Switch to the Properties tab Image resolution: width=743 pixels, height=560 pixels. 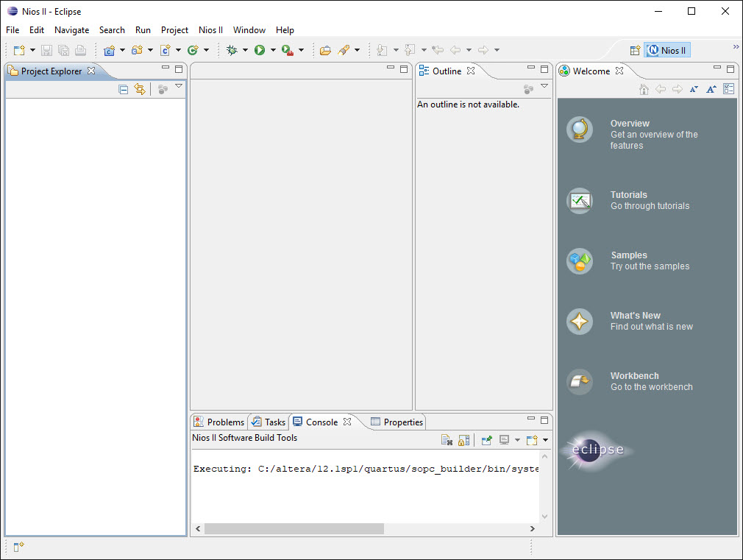coord(397,422)
